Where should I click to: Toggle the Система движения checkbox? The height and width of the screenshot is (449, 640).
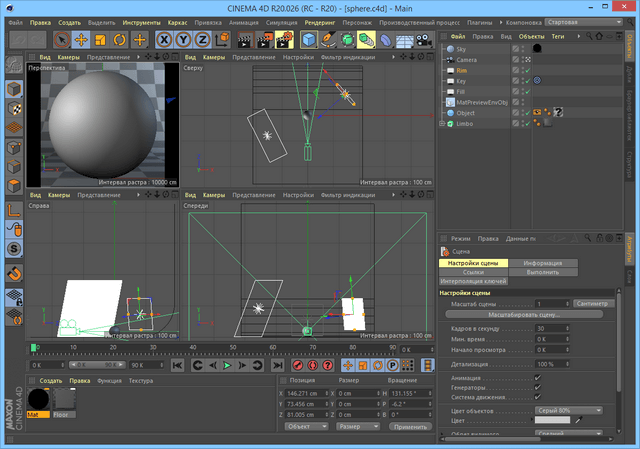click(539, 398)
